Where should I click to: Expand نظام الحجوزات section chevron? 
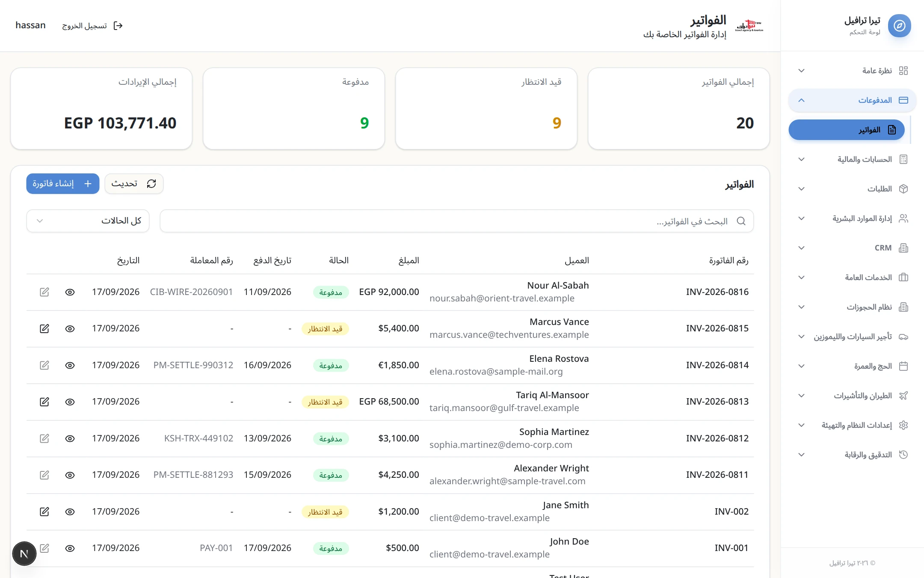pos(802,307)
